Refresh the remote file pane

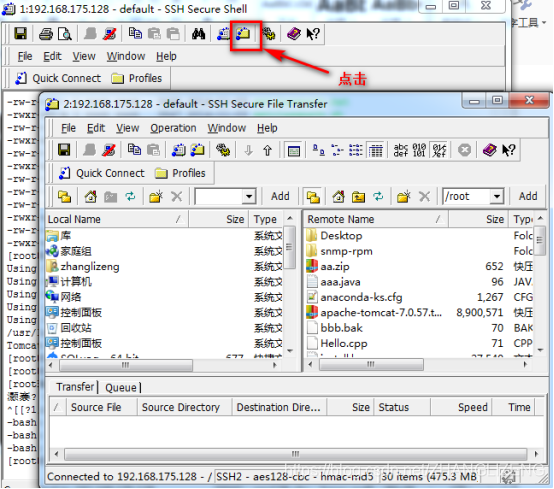378,196
